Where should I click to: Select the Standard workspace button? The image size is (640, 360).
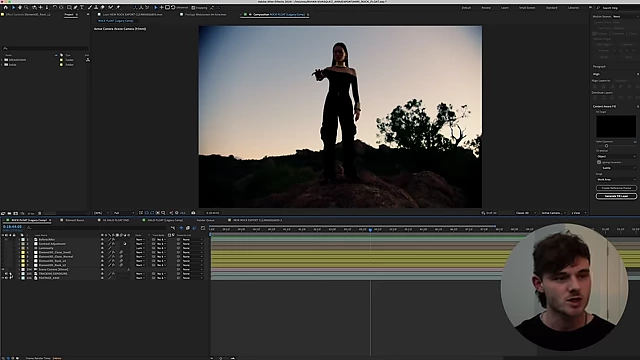pos(551,8)
